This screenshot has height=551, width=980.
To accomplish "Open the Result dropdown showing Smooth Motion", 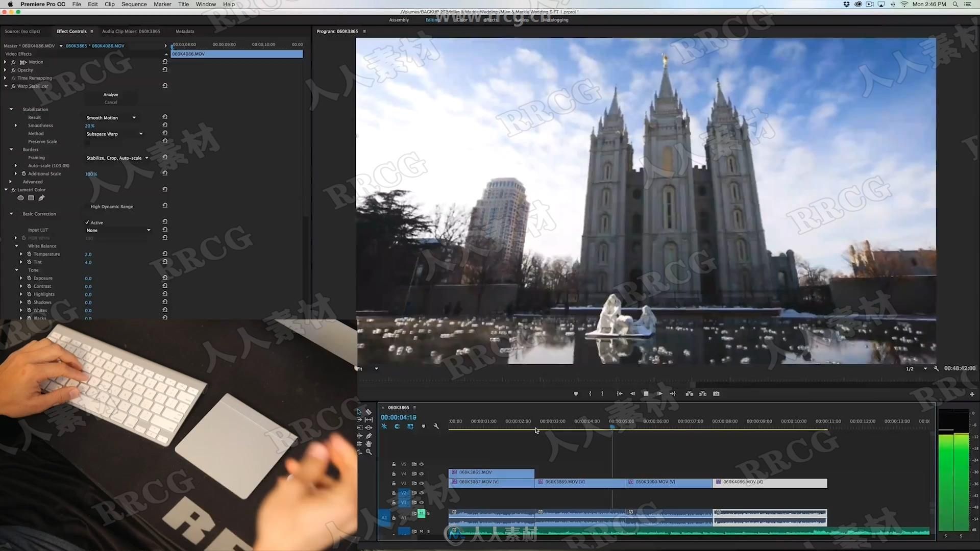I will pyautogui.click(x=111, y=118).
